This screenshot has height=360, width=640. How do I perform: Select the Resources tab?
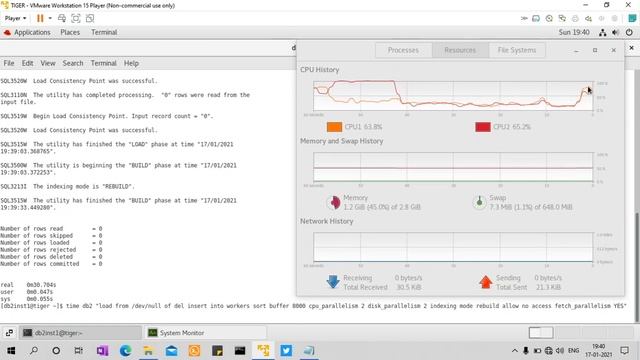[460, 50]
